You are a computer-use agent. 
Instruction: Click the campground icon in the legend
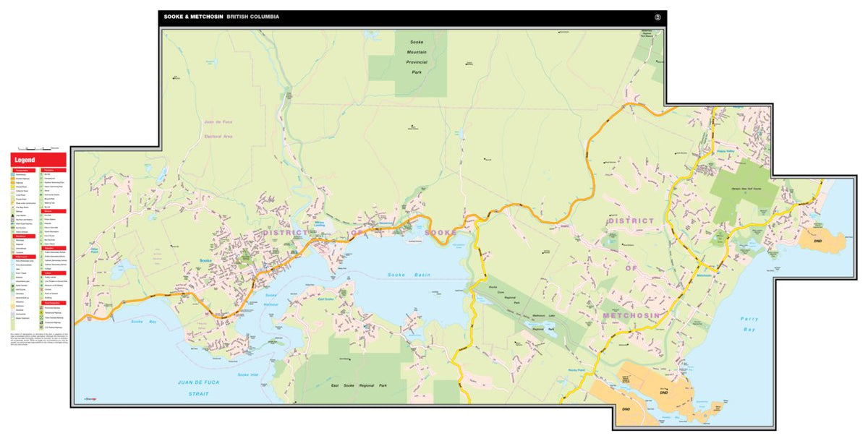[42, 177]
